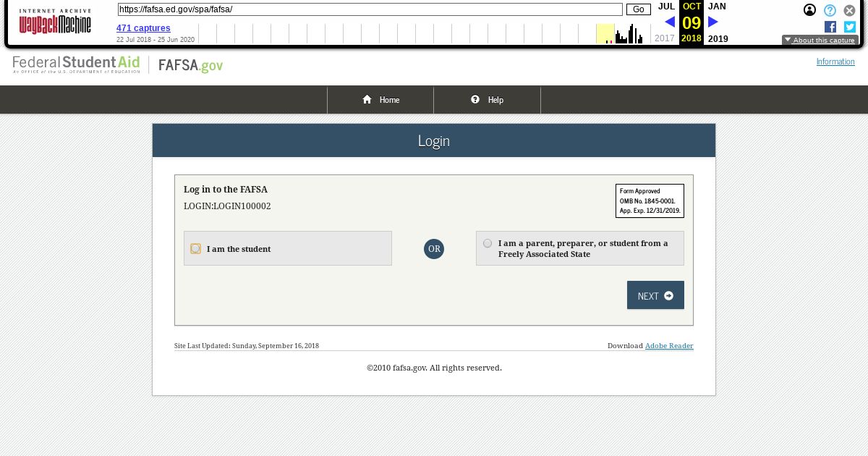Image resolution: width=868 pixels, height=456 pixels.
Task: Jump to JUL capture month
Action: coord(666,7)
